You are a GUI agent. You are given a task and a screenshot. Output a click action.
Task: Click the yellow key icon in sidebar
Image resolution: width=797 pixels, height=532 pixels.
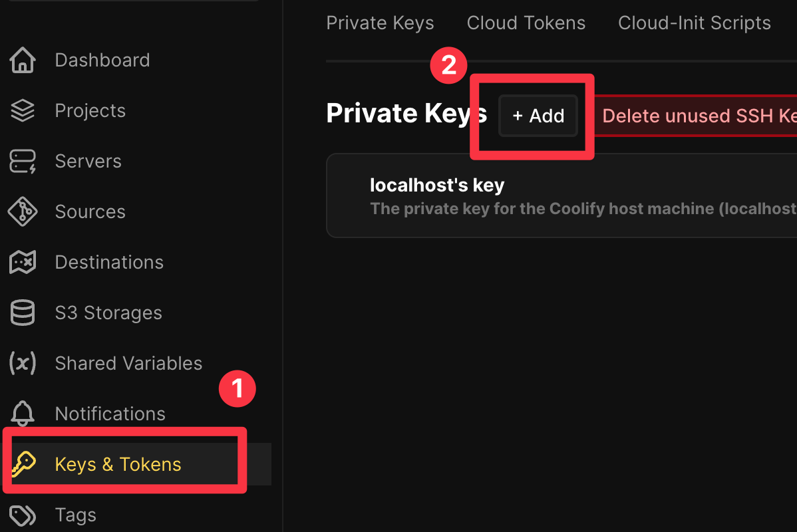pos(24,465)
